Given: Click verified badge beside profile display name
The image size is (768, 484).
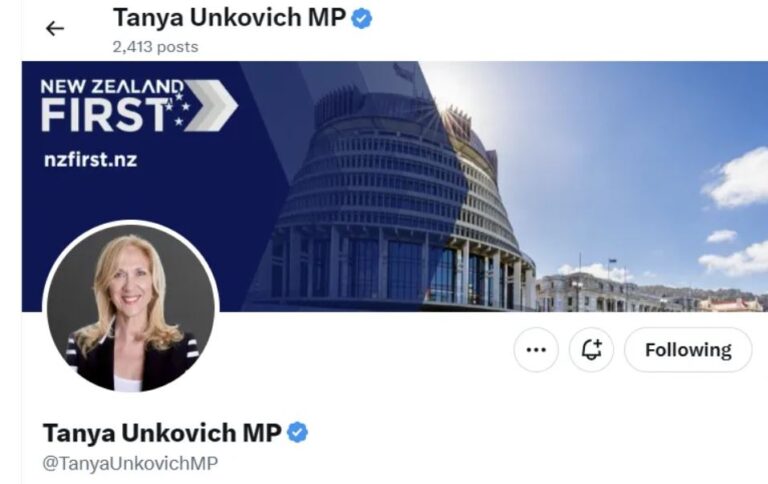Looking at the screenshot, I should [x=297, y=433].
